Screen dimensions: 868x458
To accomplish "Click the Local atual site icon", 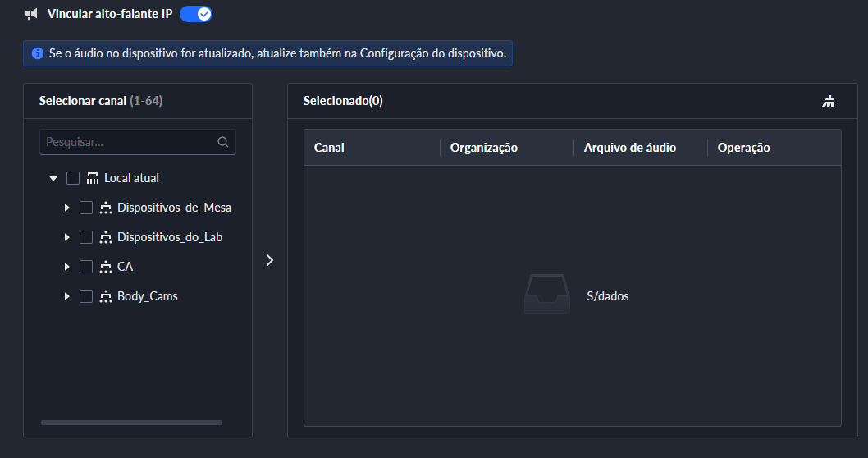I will point(92,178).
